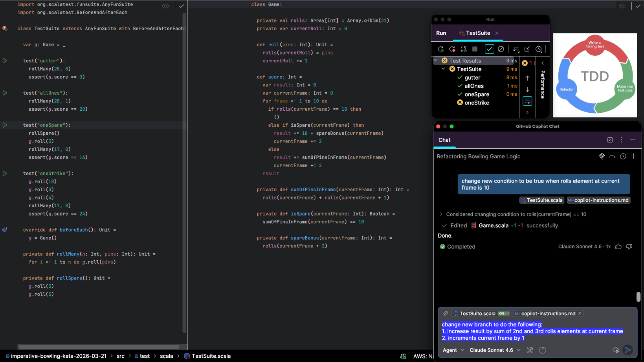Send the Copilot chat message
The width and height of the screenshot is (644, 362).
(628, 350)
